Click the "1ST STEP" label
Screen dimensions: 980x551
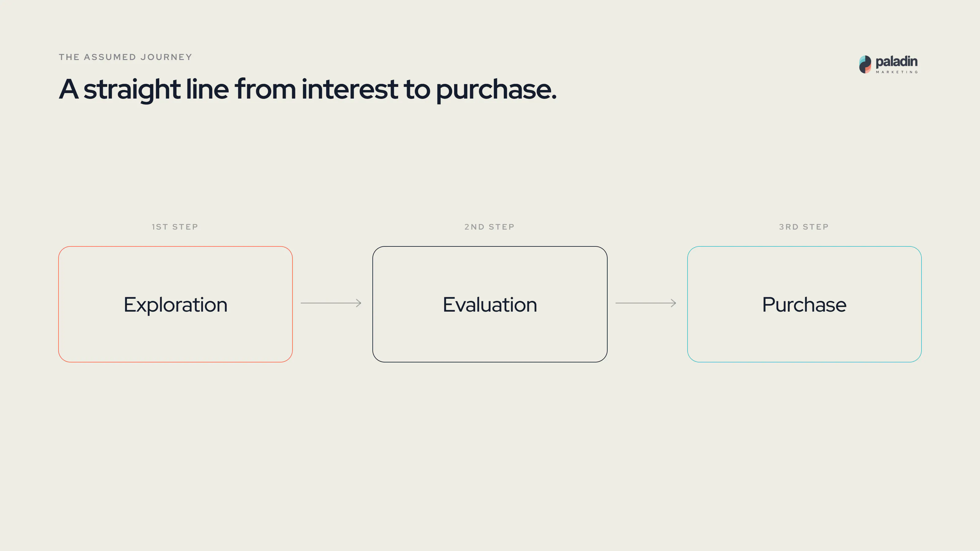(x=175, y=227)
